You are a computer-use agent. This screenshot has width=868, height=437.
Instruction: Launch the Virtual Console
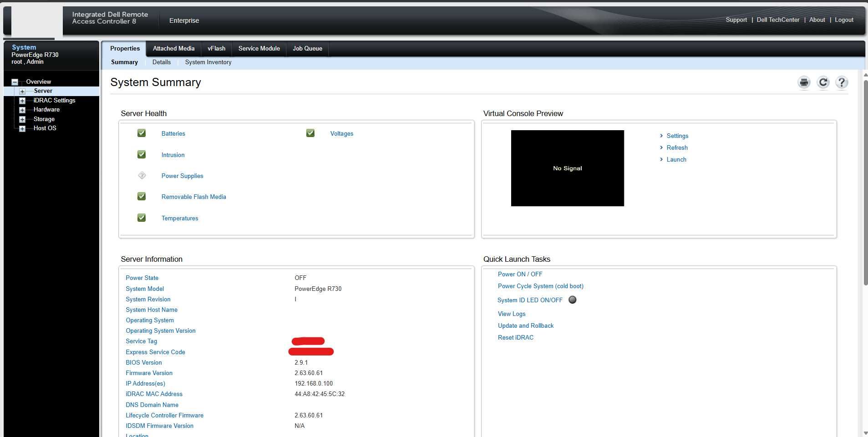click(676, 160)
